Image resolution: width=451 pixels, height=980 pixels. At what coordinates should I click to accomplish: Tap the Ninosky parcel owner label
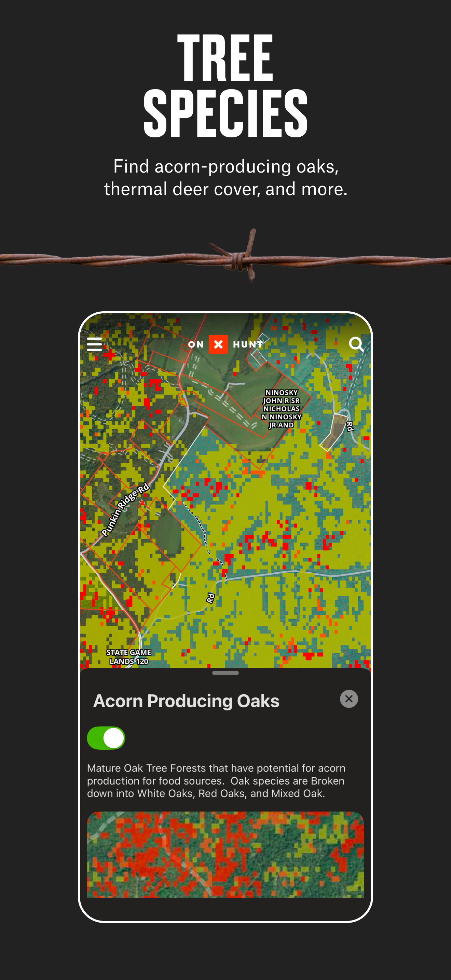point(282,409)
